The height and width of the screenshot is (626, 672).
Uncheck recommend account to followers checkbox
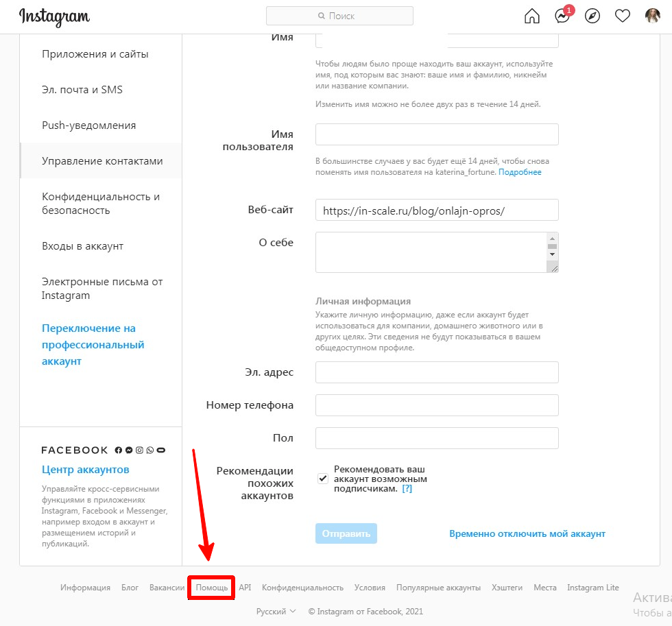pyautogui.click(x=323, y=478)
